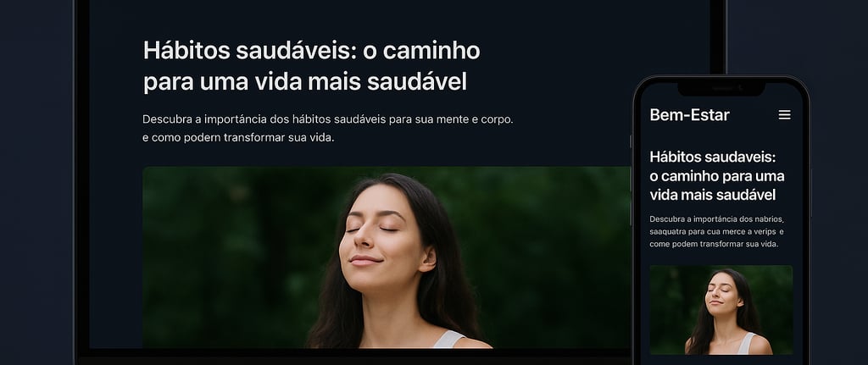Tap the phone line 'o caminho para uma'
Screen dimensions: 868x365
pos(717,176)
